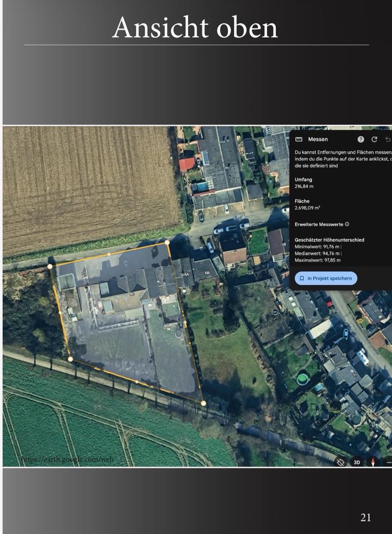Viewport: 392px width, 534px height.
Task: Click the house label 6A on map
Action: point(186,274)
